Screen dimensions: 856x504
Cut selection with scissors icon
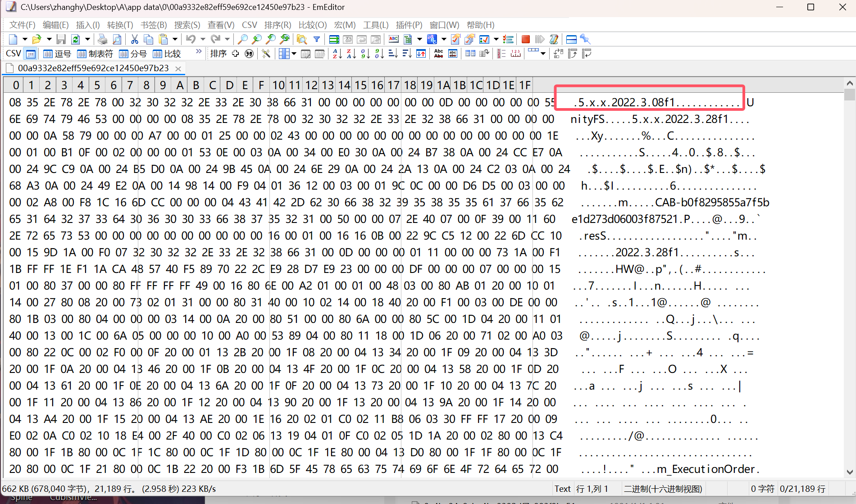click(134, 39)
